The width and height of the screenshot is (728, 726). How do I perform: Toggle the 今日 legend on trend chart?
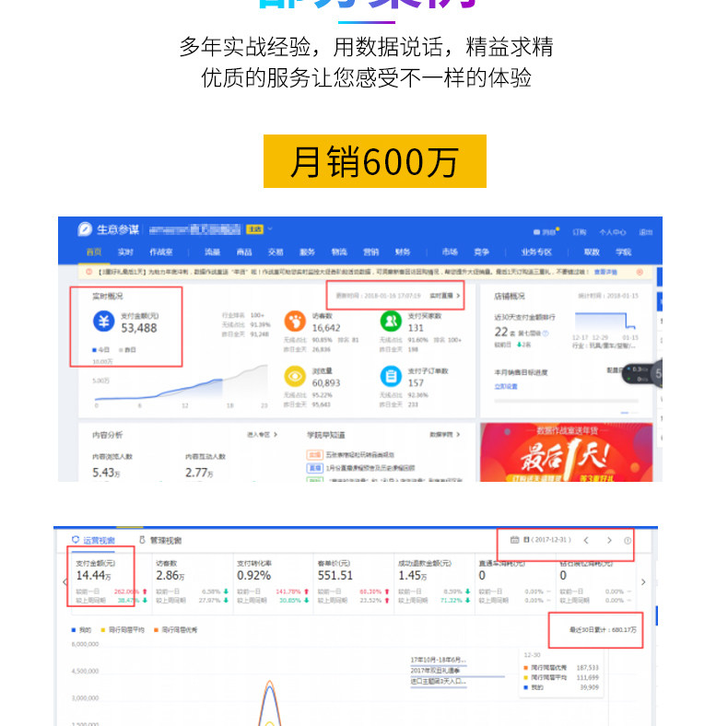click(100, 349)
